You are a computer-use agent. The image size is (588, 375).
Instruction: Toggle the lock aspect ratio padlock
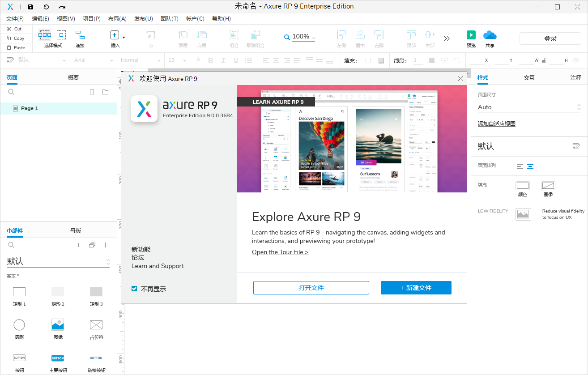tap(544, 60)
